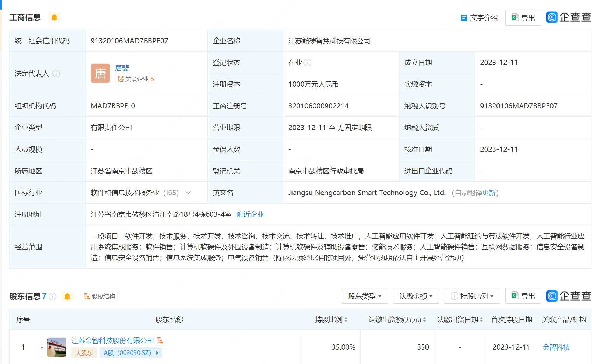Viewport: 592px width, 364px height.
Task: Open 文字介绍 text introduction
Action: point(479,18)
